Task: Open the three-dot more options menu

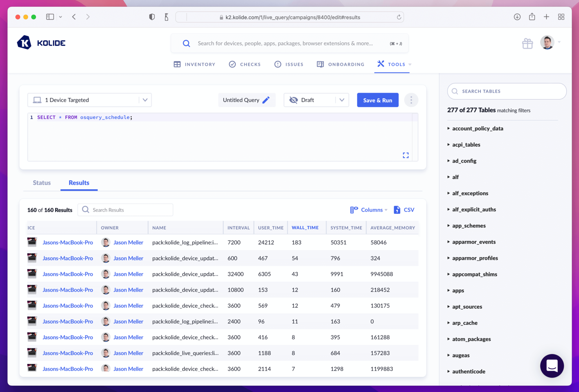Action: [411, 100]
